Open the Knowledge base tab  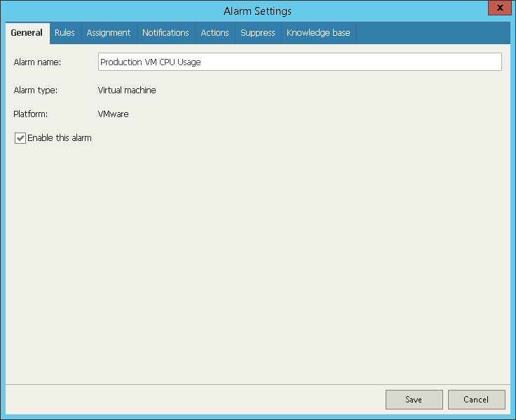(318, 33)
